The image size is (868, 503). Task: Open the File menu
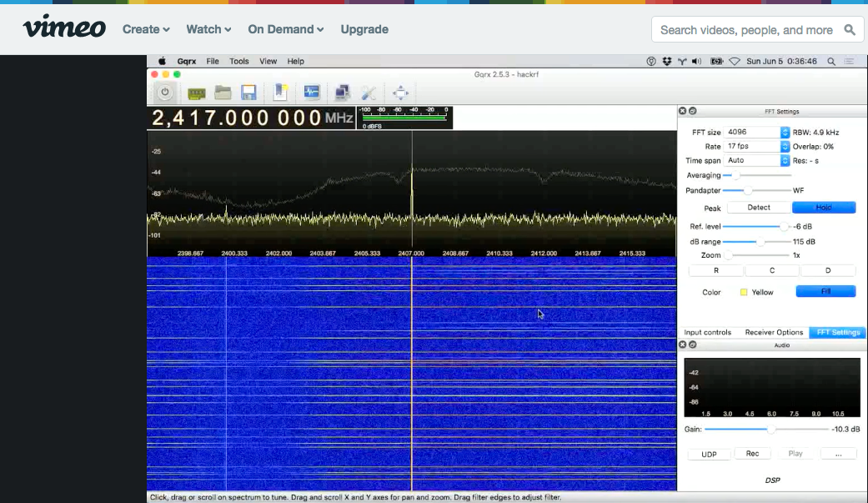(213, 62)
